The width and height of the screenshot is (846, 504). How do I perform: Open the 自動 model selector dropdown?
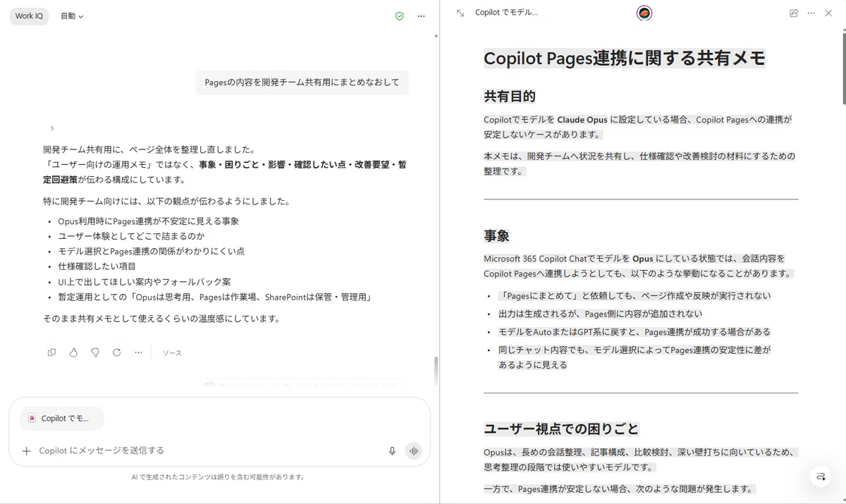click(x=72, y=16)
